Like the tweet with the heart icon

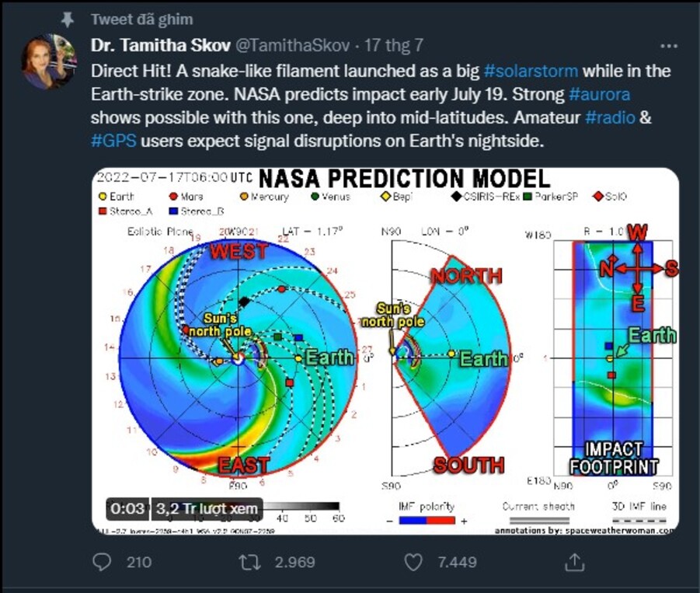413,562
